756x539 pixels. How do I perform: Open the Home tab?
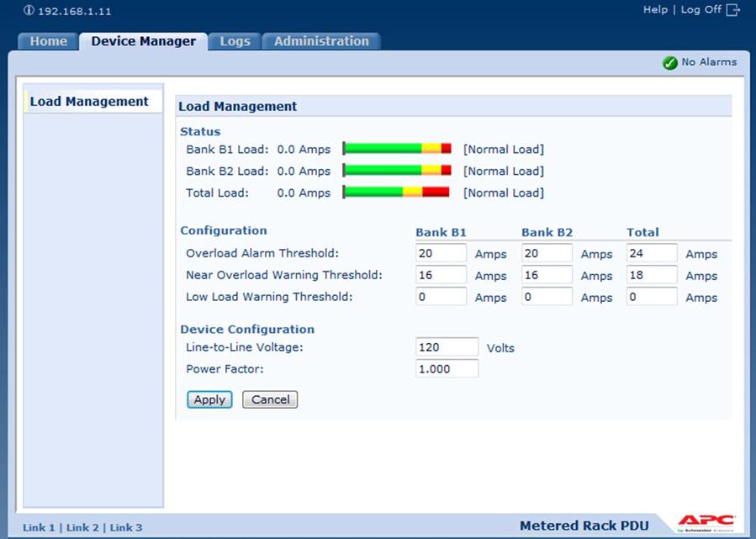coord(48,41)
